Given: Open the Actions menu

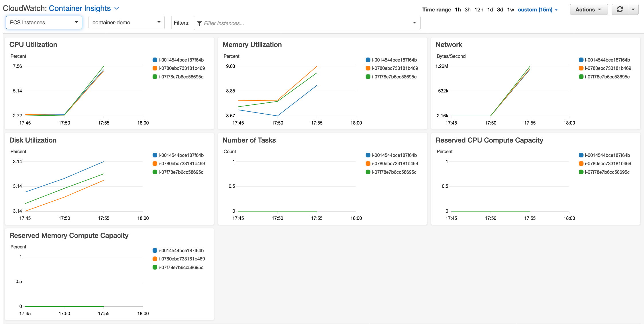Looking at the screenshot, I should tap(589, 9).
